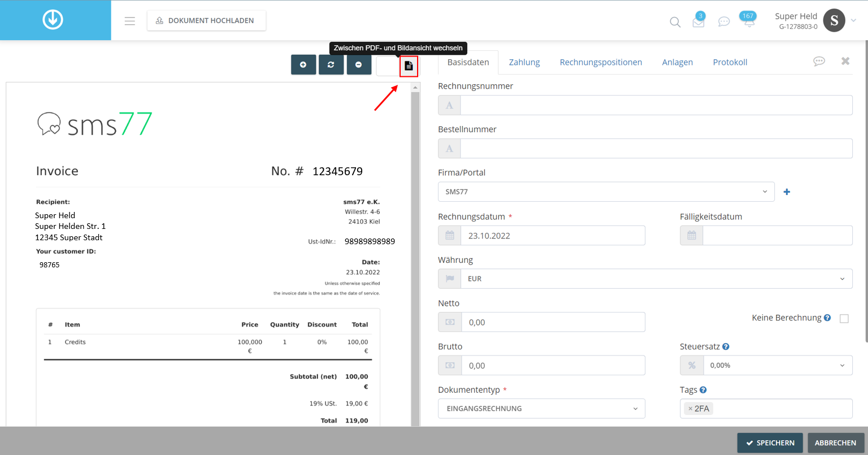Open the search magnifier icon
Viewport: 868px width, 455px height.
click(x=675, y=22)
